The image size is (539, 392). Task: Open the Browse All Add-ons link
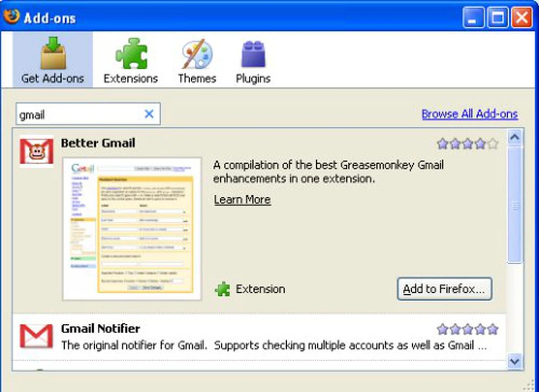[x=470, y=114]
